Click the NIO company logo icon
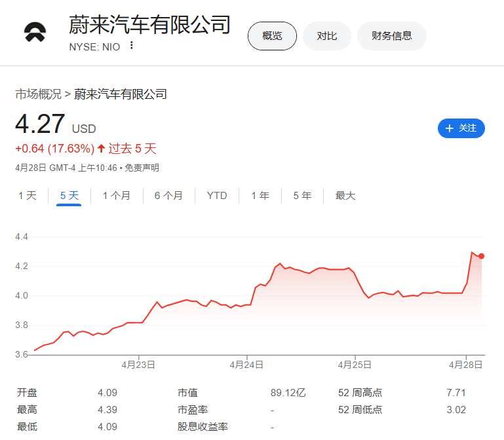 click(x=35, y=32)
